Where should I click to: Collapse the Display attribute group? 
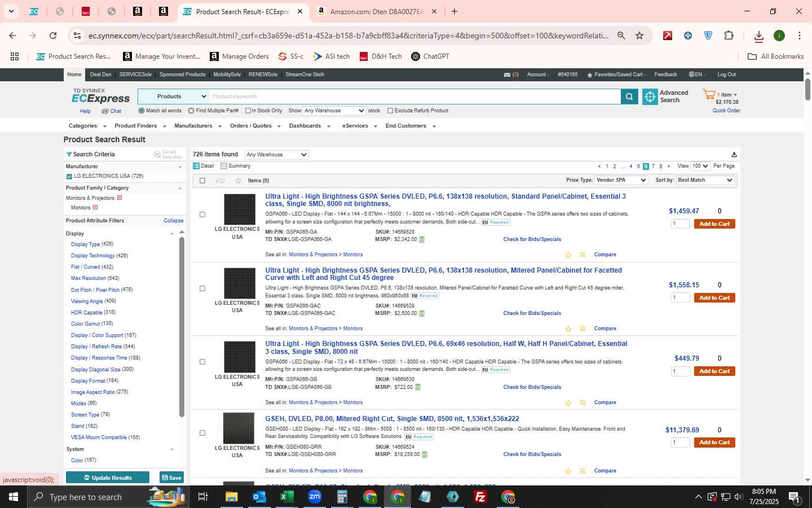point(172,234)
